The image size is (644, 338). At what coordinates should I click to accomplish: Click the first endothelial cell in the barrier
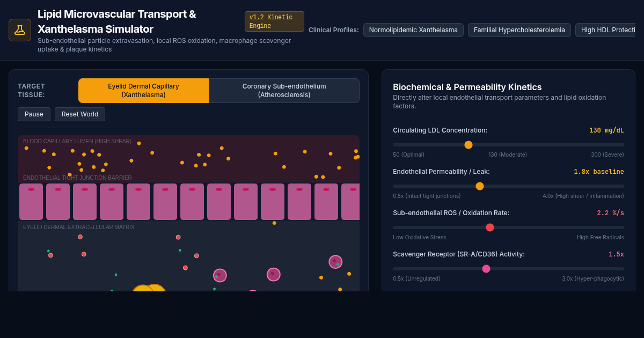(x=31, y=202)
